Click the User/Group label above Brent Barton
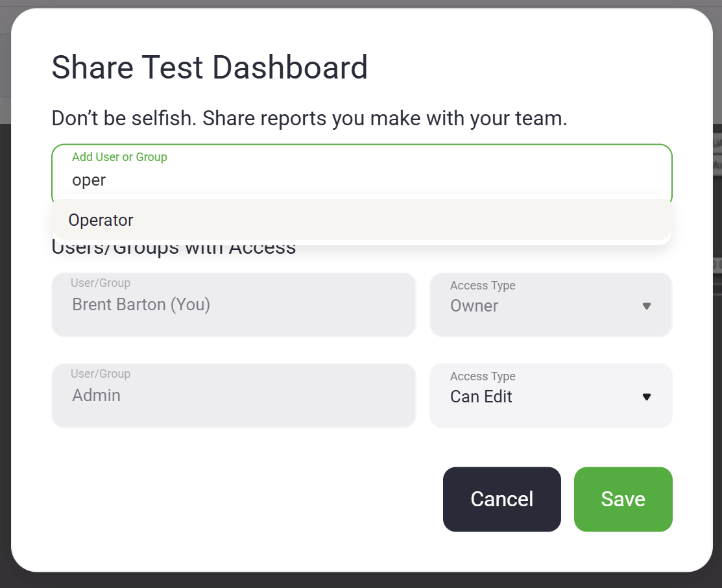 tap(101, 283)
